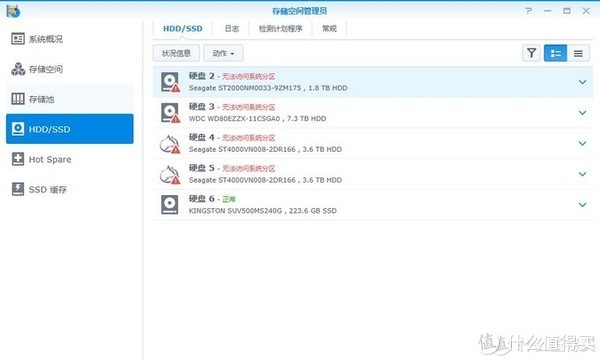The image size is (600, 360).
Task: Click 硬盘 2 warning drive icon
Action: (x=170, y=82)
